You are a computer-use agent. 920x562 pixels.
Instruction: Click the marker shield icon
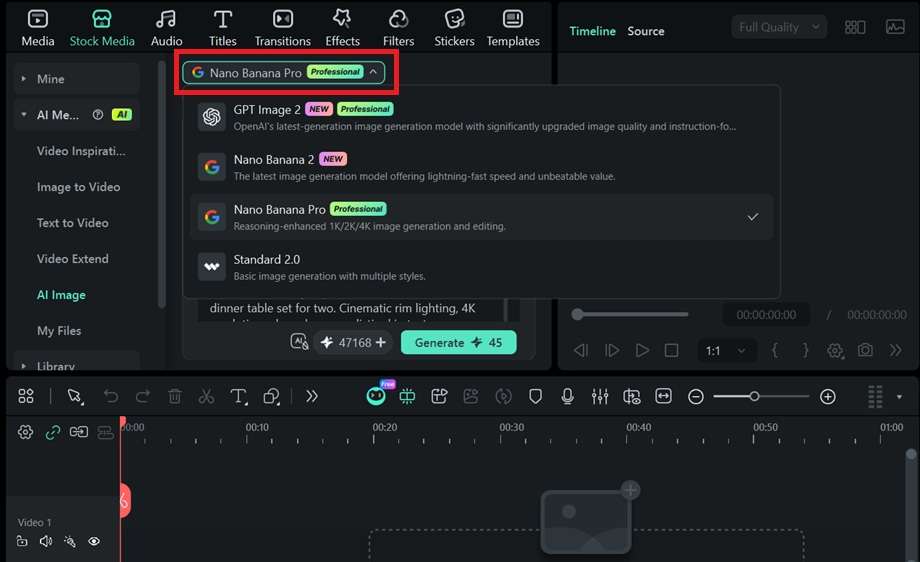click(535, 397)
